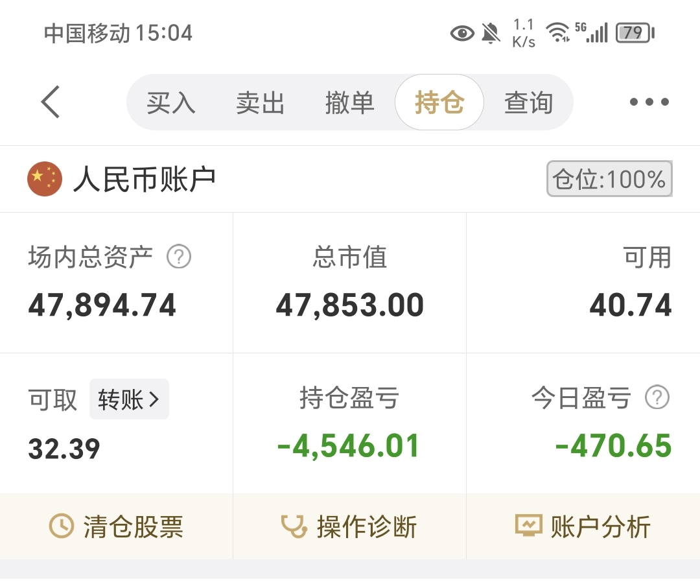Image resolution: width=700 pixels, height=588 pixels.
Task: Switch to the 买入 tab
Action: coord(170,102)
